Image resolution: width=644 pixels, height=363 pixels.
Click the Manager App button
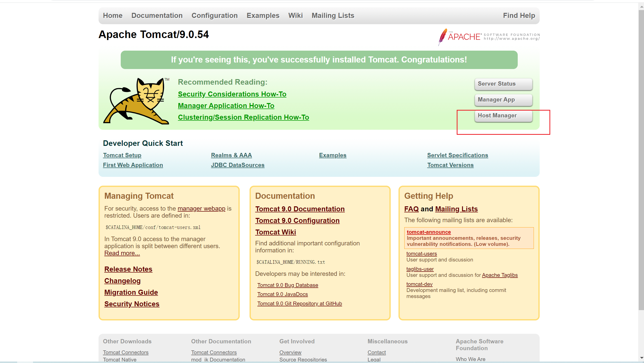[x=503, y=100]
